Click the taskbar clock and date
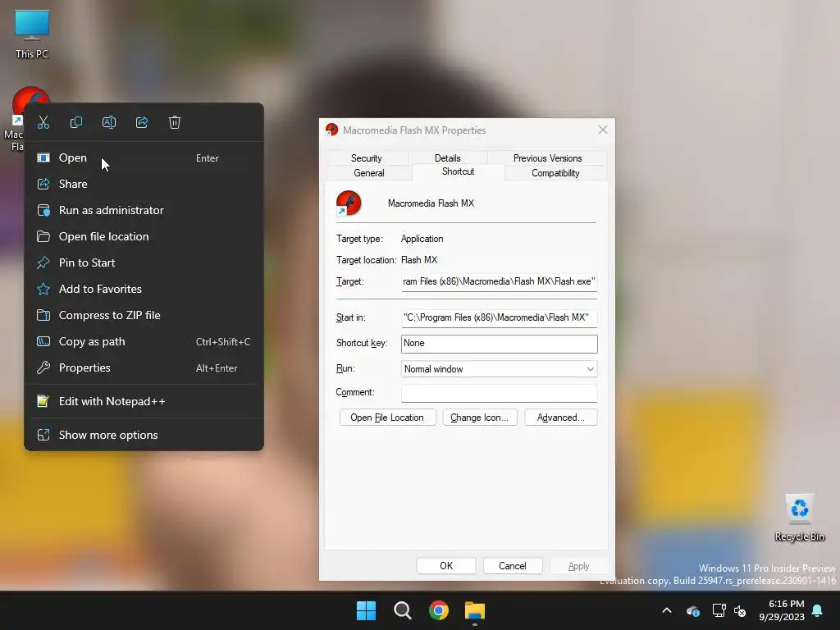840x630 pixels. click(x=782, y=610)
